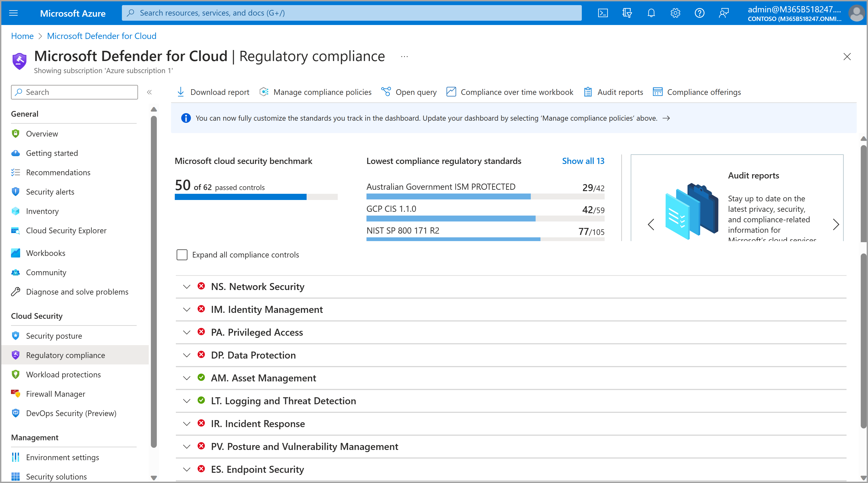Open the Audit reports icon
Viewport: 868px width, 483px height.
click(588, 92)
